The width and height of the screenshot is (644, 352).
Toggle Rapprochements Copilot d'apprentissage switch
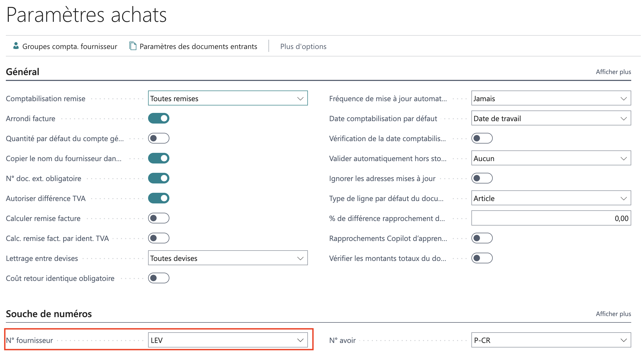[482, 238]
